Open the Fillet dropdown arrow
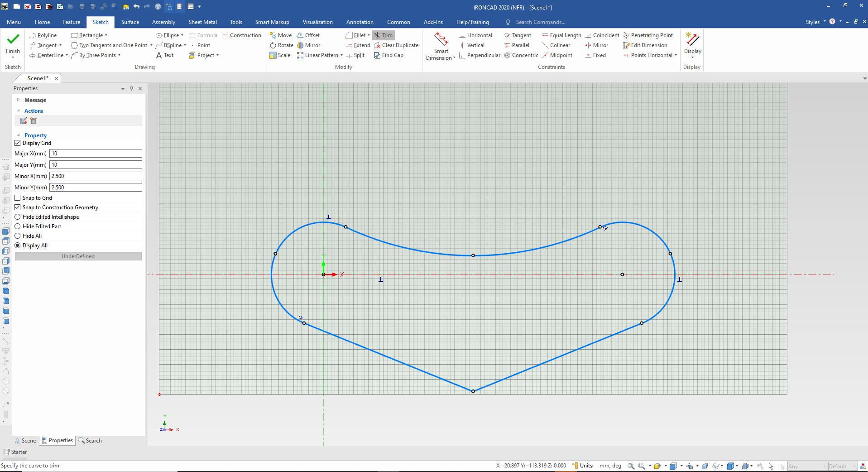This screenshot has width=868, height=472. click(x=369, y=35)
